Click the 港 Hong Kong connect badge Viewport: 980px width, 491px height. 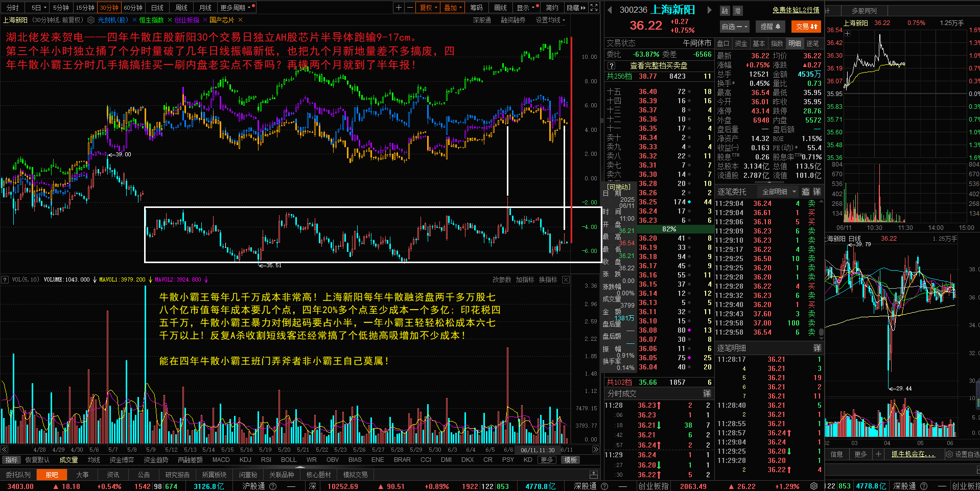(737, 11)
